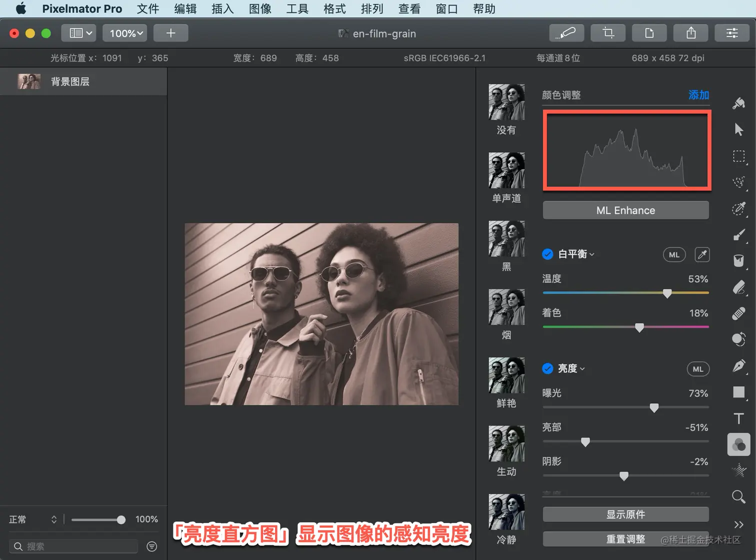Viewport: 756px width, 560px height.
Task: Select the Zoom magnifier tool
Action: point(738,497)
